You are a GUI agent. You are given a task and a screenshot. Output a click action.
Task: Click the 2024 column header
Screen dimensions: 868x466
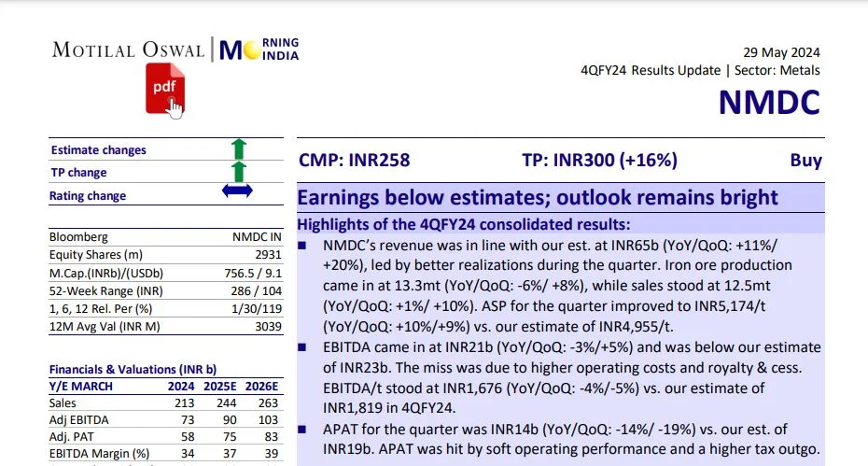pyautogui.click(x=181, y=387)
